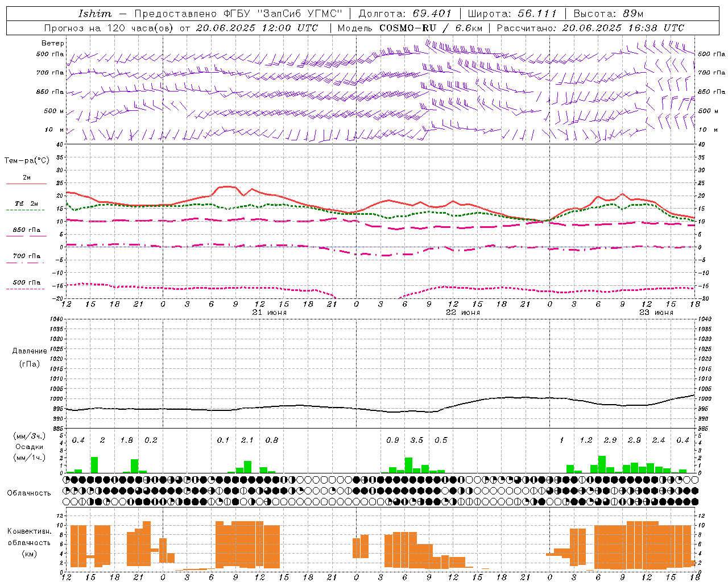
Task: Click the 3-hour precipitation value "0.9"
Action: pyautogui.click(x=392, y=440)
